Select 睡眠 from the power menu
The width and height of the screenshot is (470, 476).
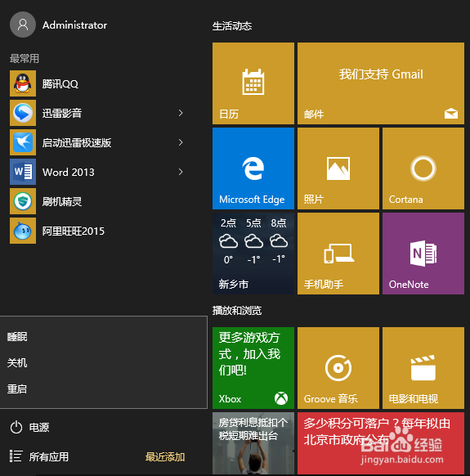17,337
